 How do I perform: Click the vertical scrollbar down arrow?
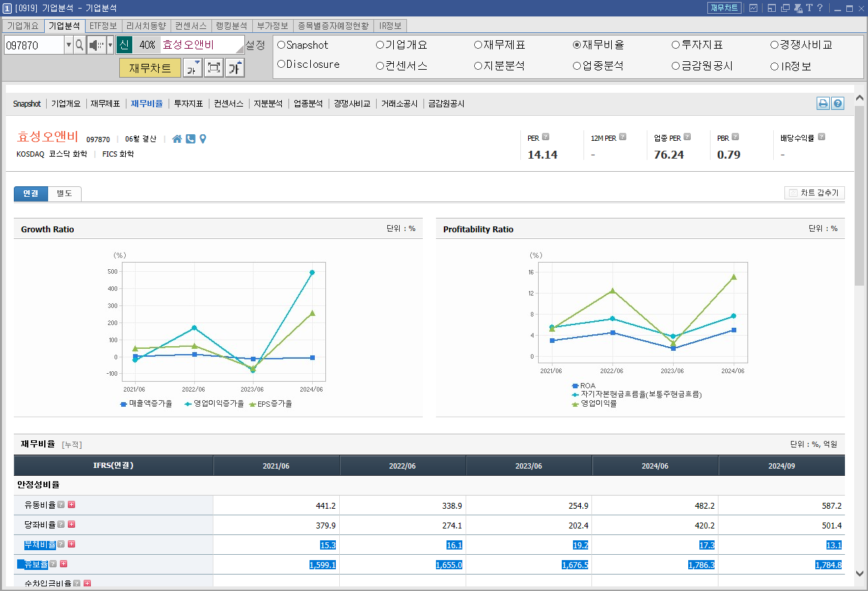859,574
